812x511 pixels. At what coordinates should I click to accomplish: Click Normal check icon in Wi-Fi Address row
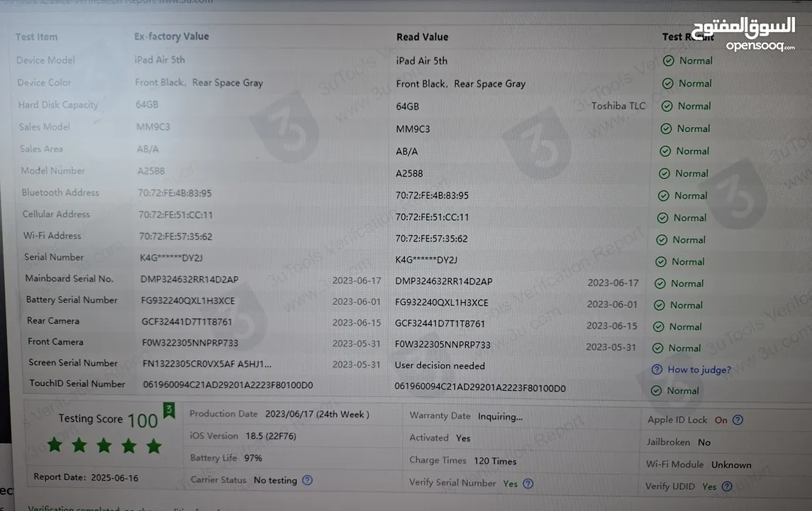pyautogui.click(x=662, y=240)
